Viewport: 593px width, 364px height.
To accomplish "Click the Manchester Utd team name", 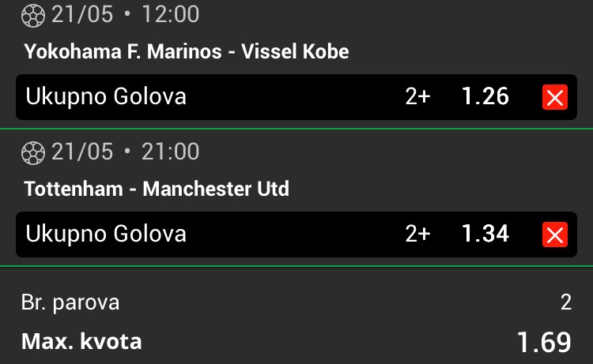I will click(216, 189).
